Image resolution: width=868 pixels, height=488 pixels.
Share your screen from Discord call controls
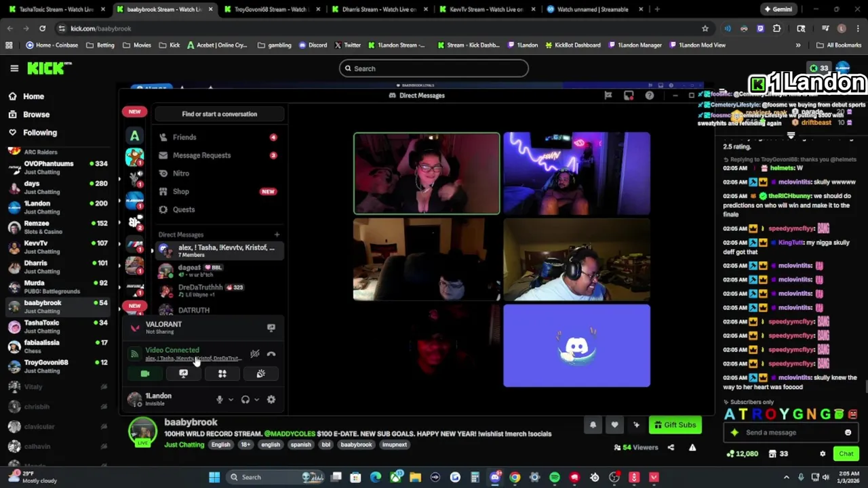point(183,373)
